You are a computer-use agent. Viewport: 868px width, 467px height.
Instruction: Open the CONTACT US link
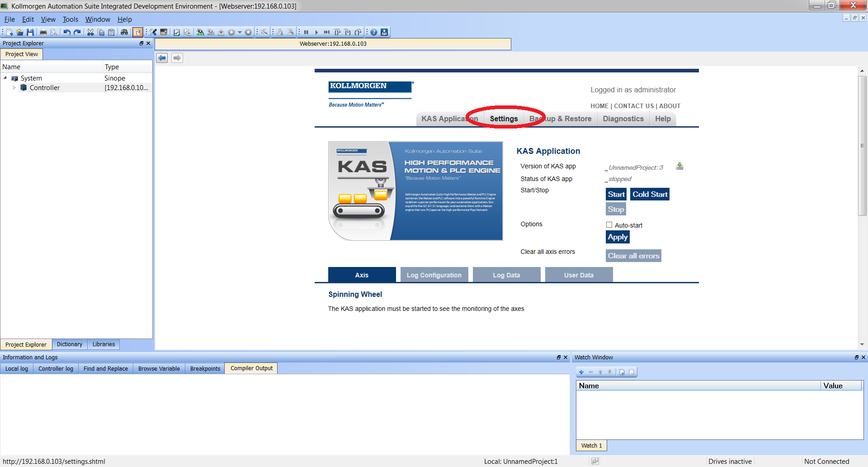coord(634,106)
